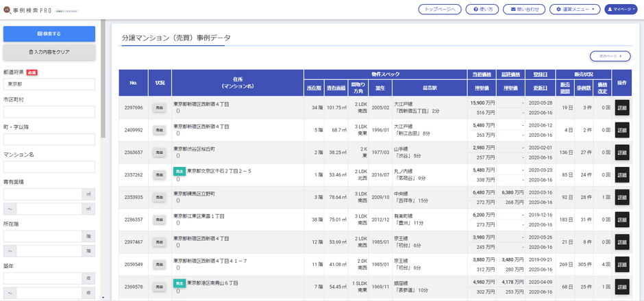Viewport: 644px width, 301px height.
Task: Open 詳細 for listing No. 2353935
Action: (x=621, y=197)
